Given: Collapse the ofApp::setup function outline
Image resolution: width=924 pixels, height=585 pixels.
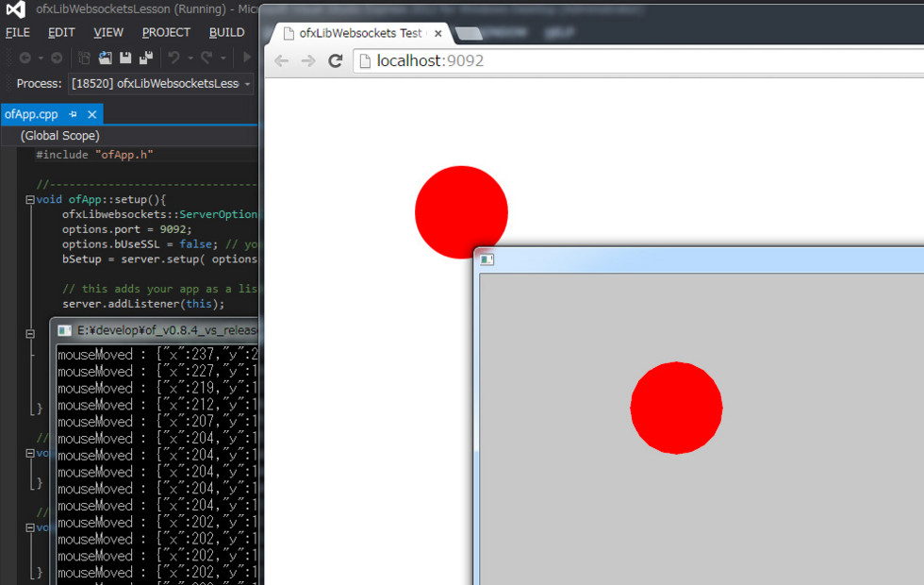Looking at the screenshot, I should tap(30, 199).
